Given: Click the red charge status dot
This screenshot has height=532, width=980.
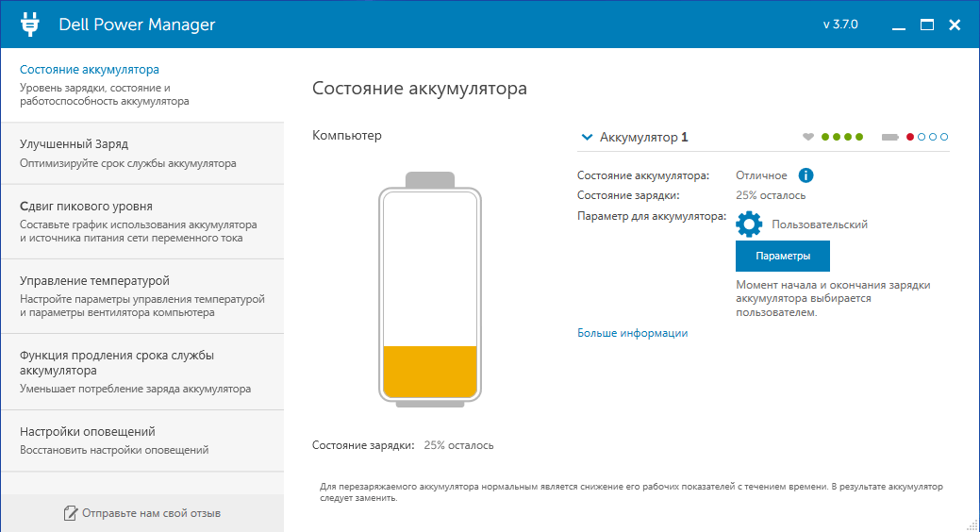Looking at the screenshot, I should pos(910,138).
